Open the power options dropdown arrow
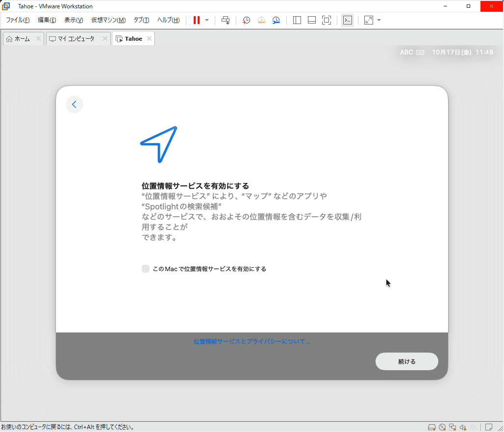This screenshot has height=432, width=504. (207, 20)
